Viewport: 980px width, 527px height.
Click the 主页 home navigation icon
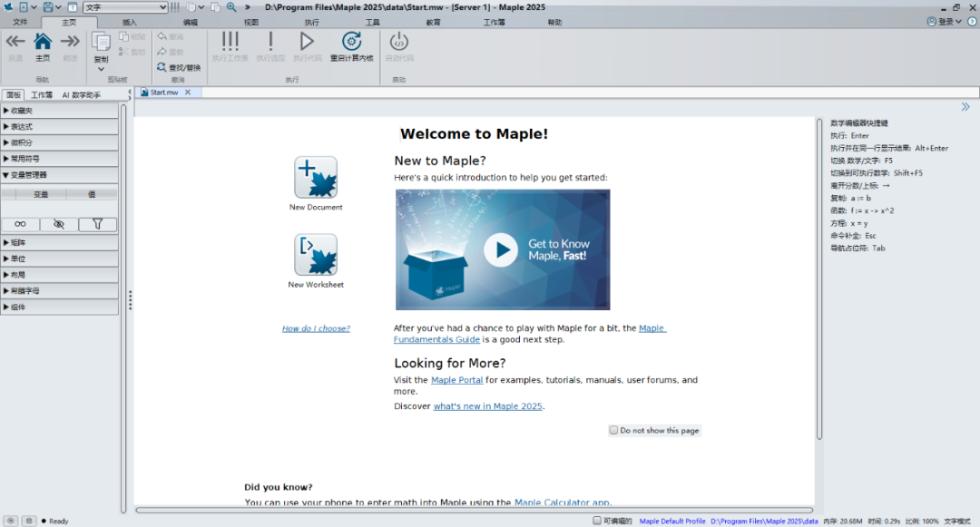click(x=42, y=41)
